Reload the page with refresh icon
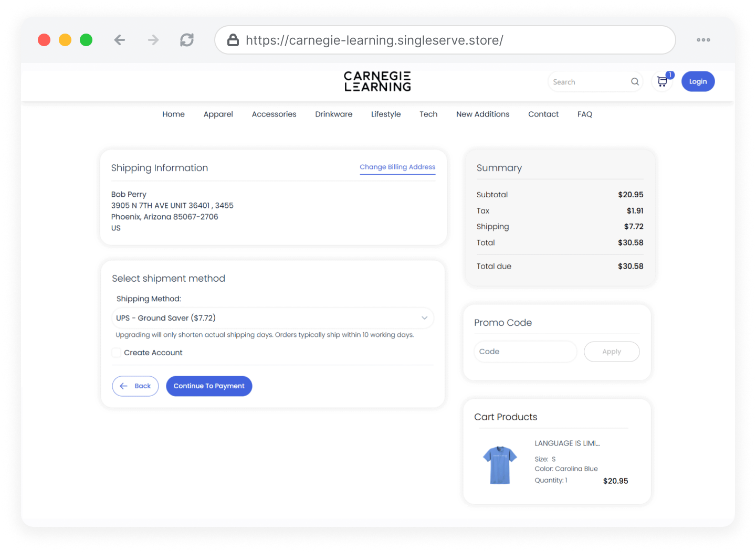 tap(187, 40)
